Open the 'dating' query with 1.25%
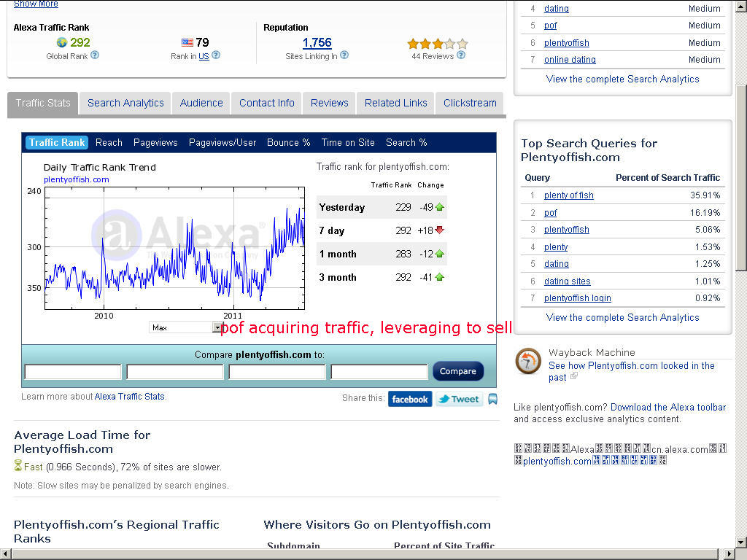Screen dimensions: 747x560 (x=557, y=264)
